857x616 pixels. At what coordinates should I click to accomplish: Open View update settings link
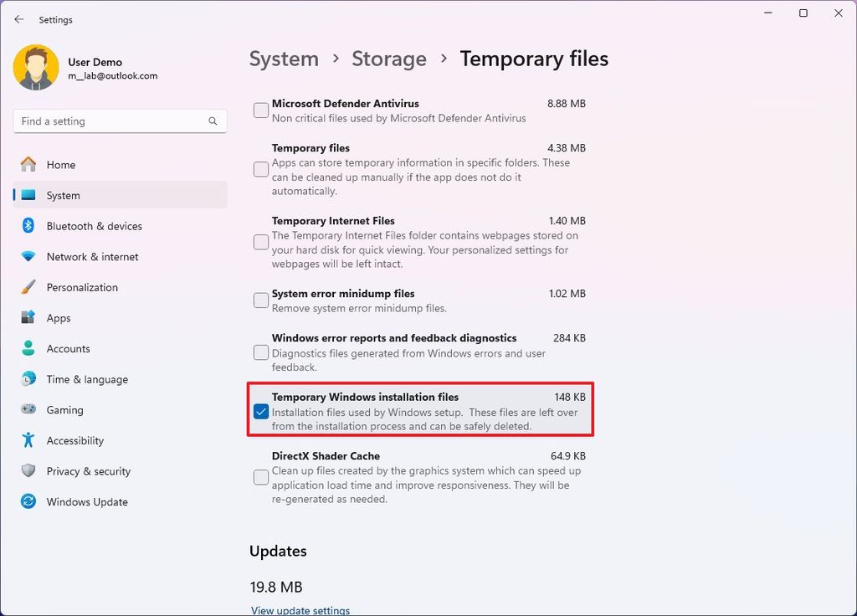[300, 610]
